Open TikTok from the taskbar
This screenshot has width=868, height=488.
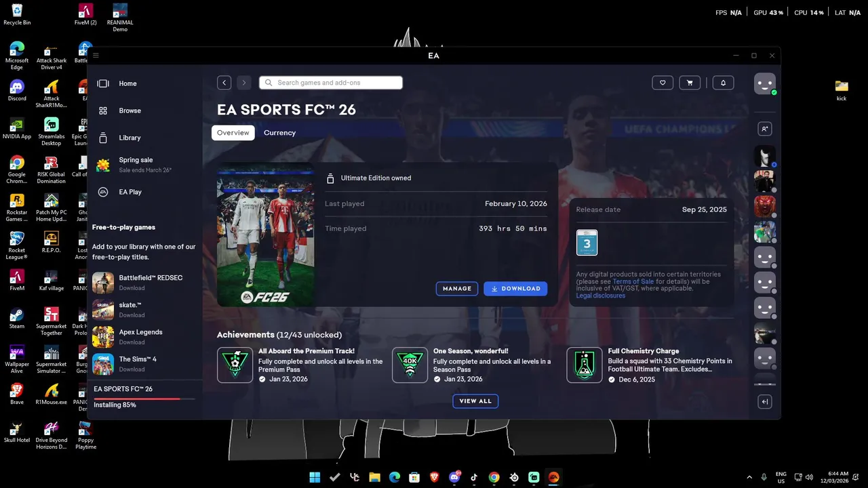point(474,477)
